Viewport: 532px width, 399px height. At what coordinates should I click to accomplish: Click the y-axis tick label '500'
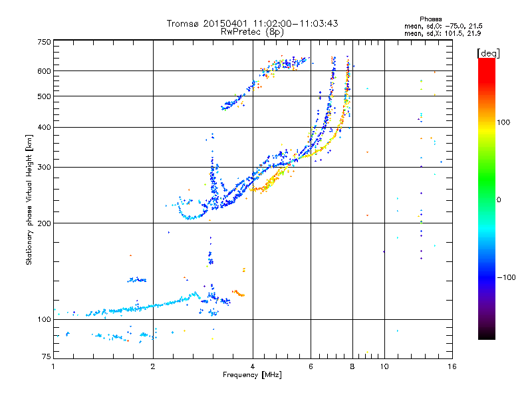[x=44, y=96]
